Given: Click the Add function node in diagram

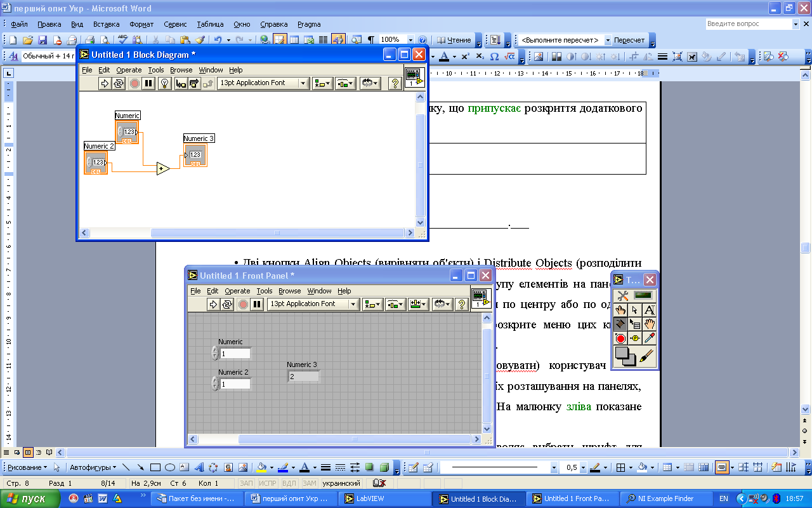Looking at the screenshot, I should click(163, 169).
